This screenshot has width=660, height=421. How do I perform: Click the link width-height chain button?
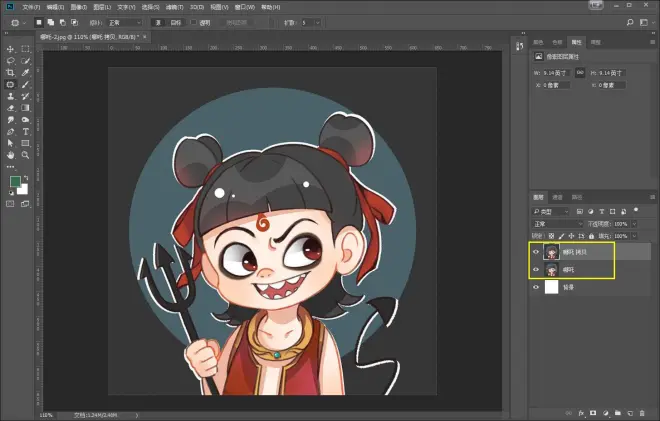[580, 72]
